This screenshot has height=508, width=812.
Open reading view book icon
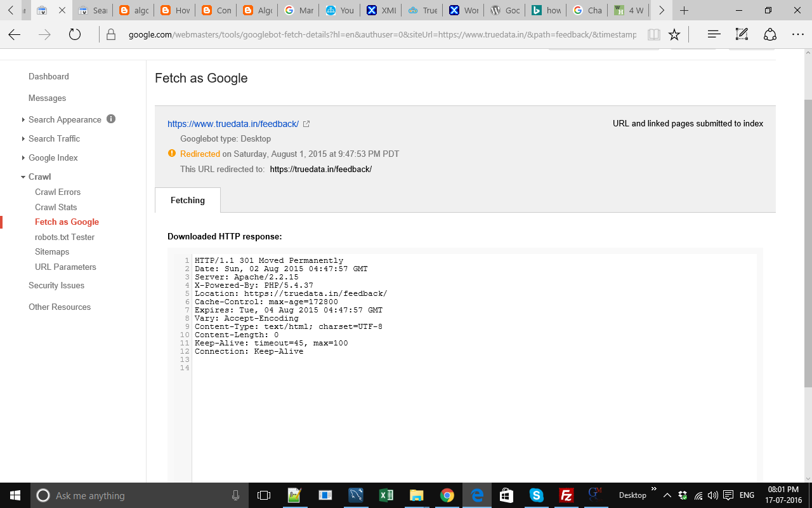654,35
